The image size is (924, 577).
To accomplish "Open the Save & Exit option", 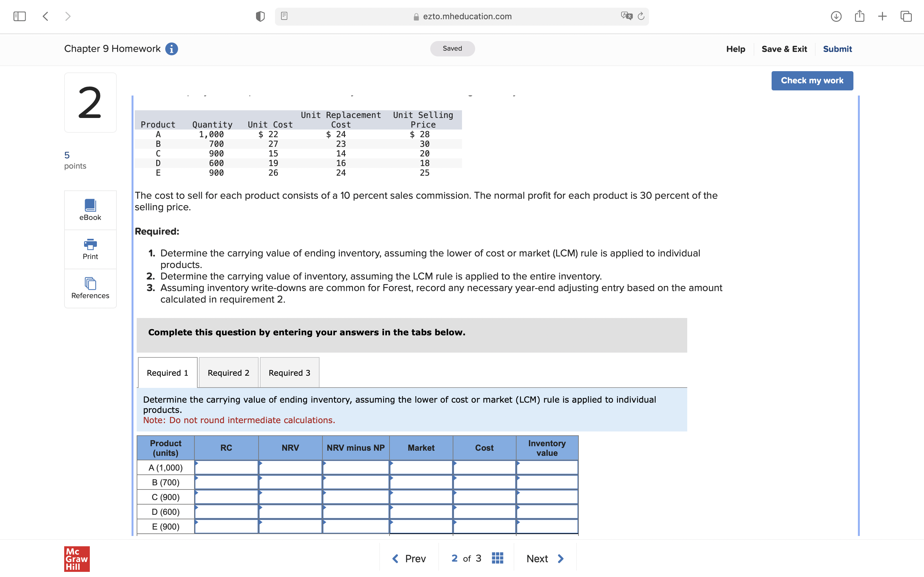I will 784,49.
